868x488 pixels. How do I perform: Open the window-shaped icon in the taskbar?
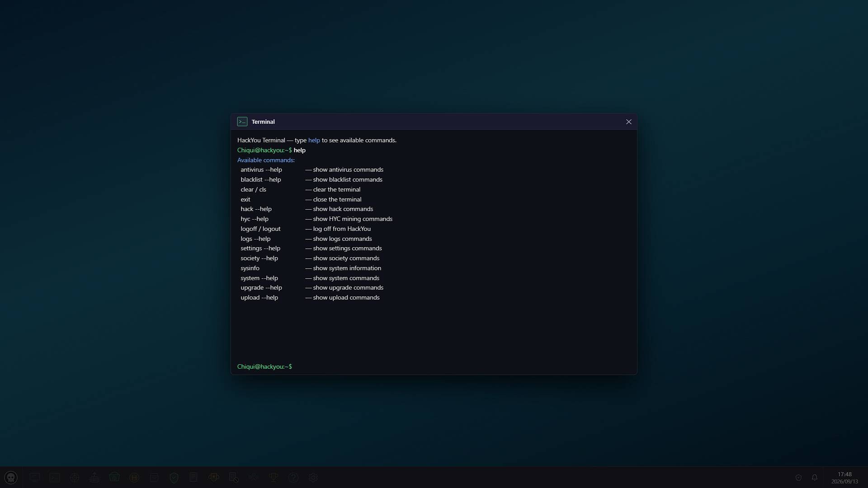point(154,478)
